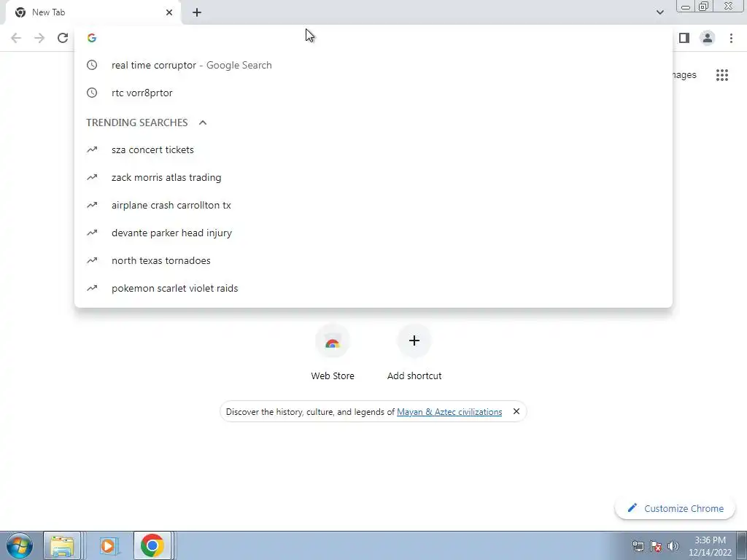Choose 'airplane crash carrollton tx' suggestion
This screenshot has width=747, height=560.
(x=373, y=205)
